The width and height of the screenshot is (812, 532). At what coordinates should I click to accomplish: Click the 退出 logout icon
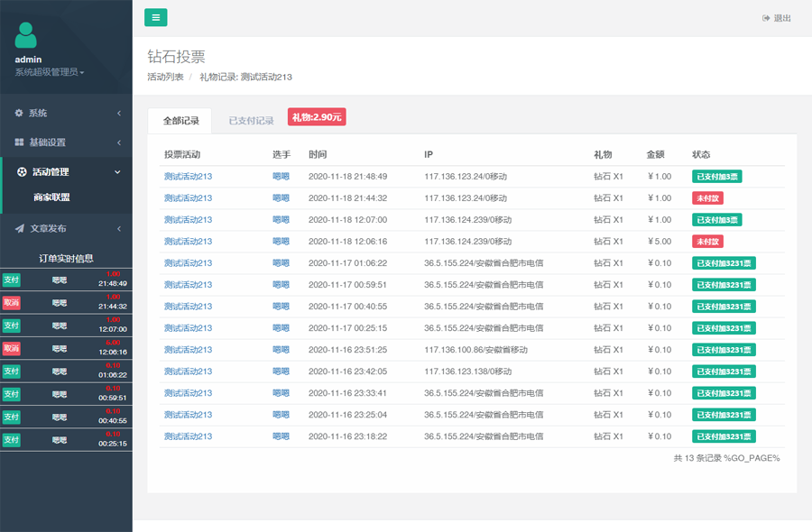pos(767,18)
